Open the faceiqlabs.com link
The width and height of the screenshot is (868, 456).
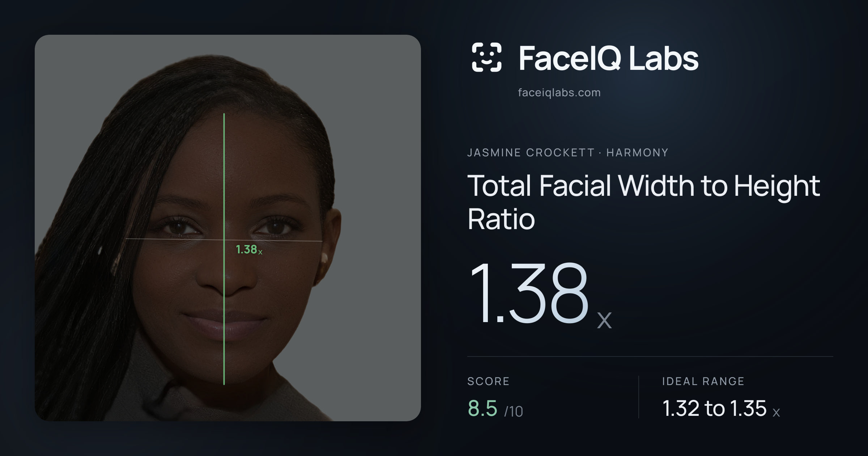click(x=559, y=93)
